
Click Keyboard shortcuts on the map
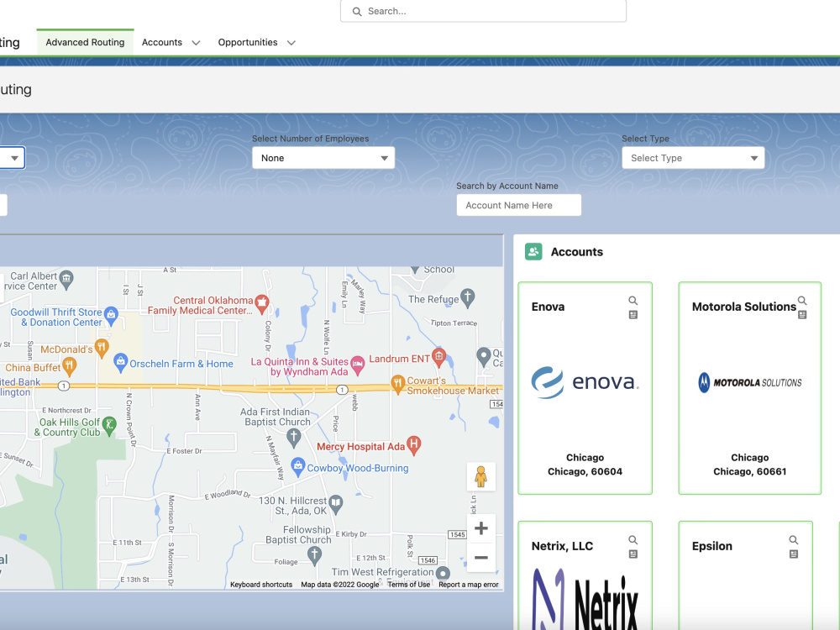pyautogui.click(x=261, y=585)
